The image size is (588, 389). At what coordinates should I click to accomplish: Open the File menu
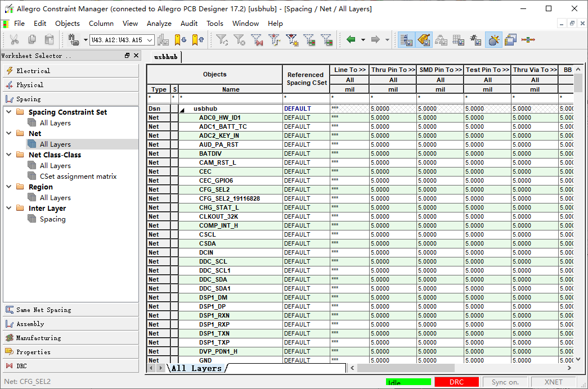(19, 23)
